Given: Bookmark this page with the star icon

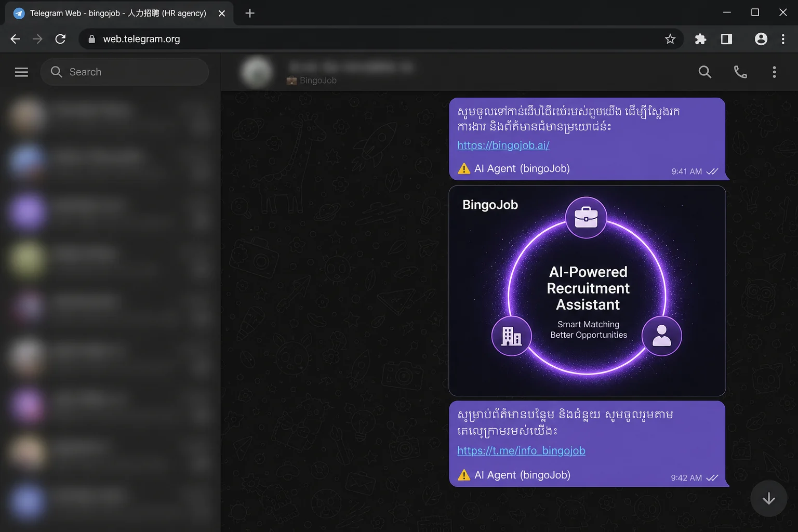Looking at the screenshot, I should point(670,39).
